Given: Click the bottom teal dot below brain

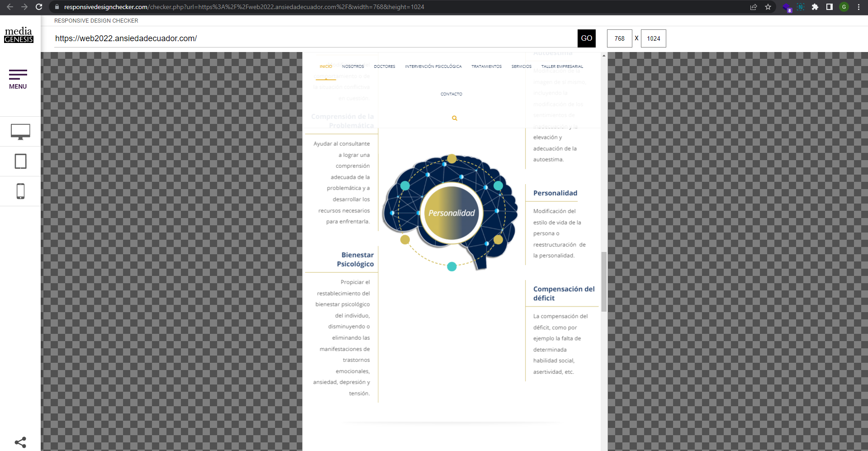Looking at the screenshot, I should 452,267.
